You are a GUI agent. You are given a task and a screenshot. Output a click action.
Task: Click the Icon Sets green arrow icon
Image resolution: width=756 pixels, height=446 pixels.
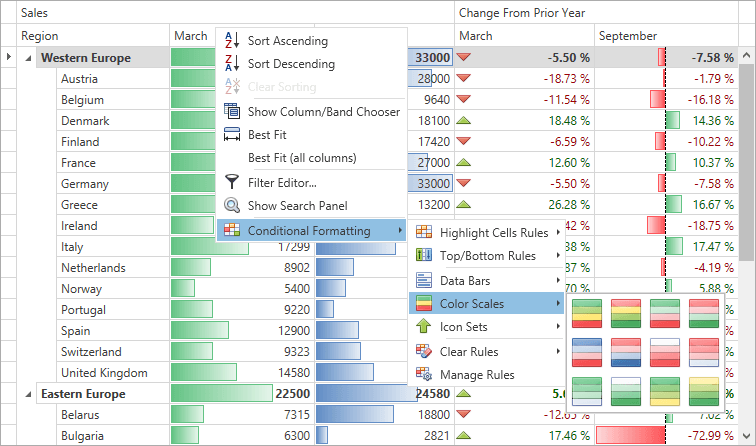coord(423,327)
